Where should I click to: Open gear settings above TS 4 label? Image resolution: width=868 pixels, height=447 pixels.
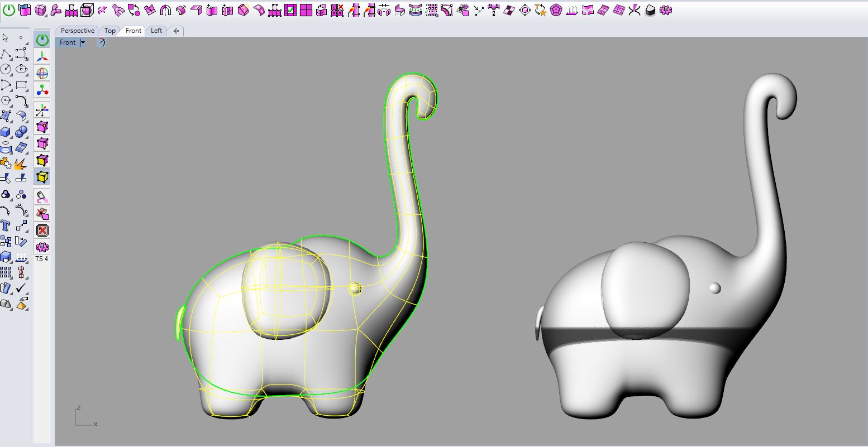point(42,247)
